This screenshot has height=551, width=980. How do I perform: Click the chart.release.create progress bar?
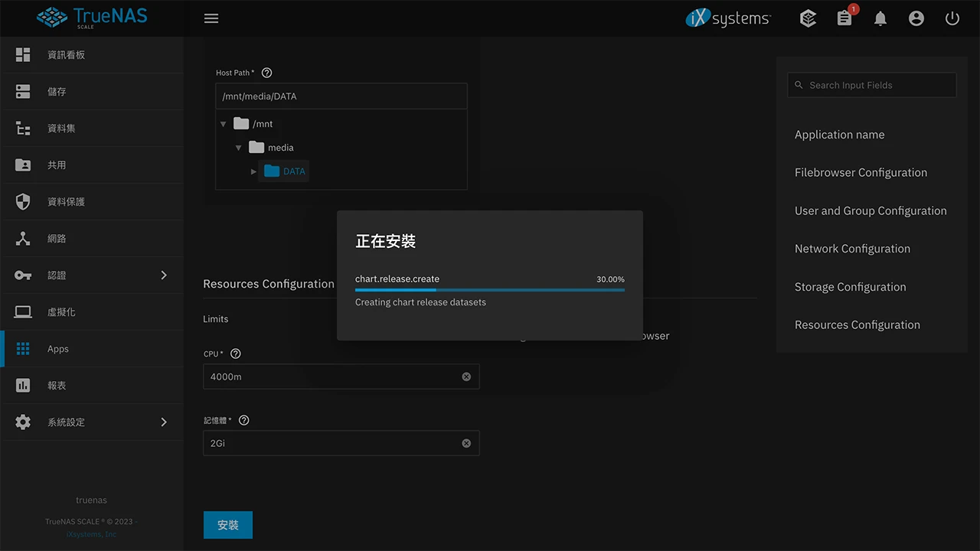(x=489, y=291)
